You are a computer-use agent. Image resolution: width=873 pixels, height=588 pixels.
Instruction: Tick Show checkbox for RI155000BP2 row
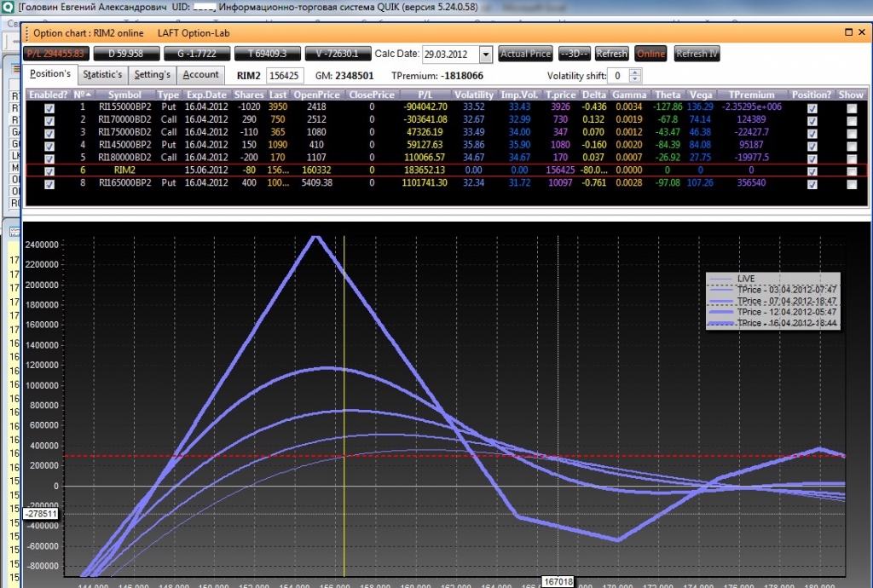852,108
